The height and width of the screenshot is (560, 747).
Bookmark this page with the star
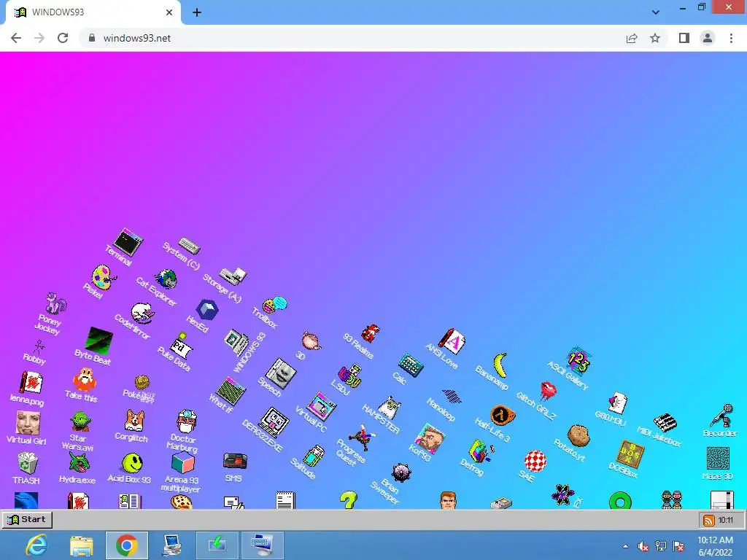(x=655, y=38)
